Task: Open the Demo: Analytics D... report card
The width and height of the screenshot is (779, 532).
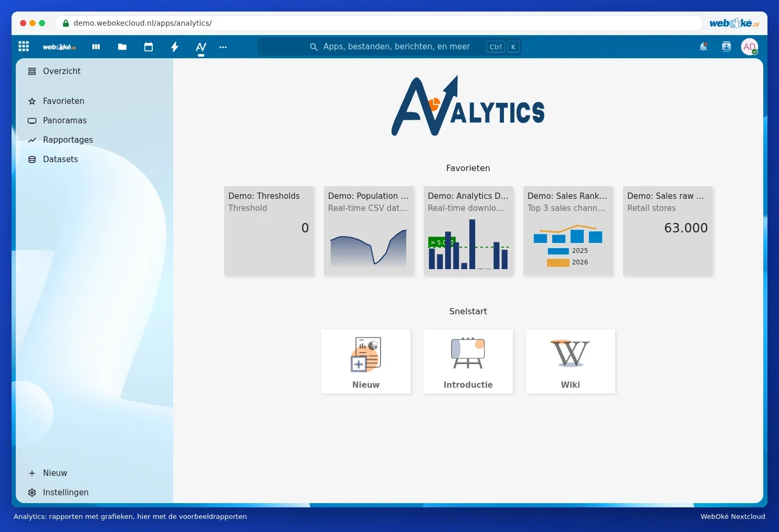Action: pos(468,231)
